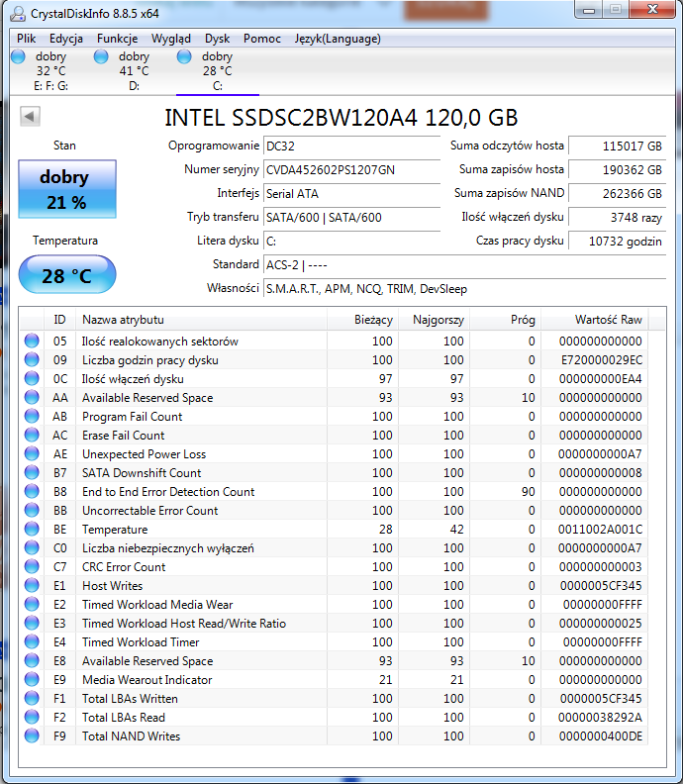Click status orb for Timed Workload Timer

click(32, 641)
